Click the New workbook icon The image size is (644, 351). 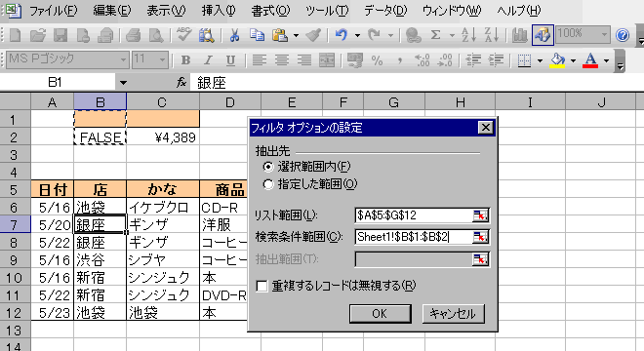[x=16, y=35]
